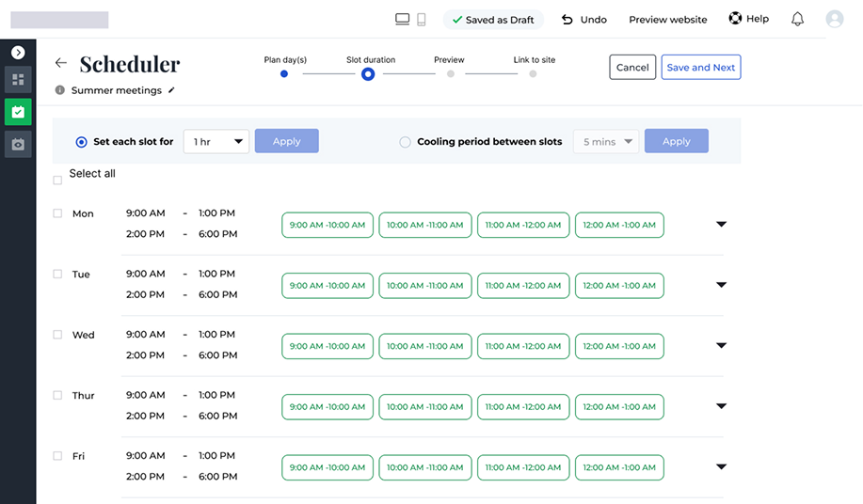This screenshot has width=863, height=504.
Task: Open the user profile avatar
Action: coord(834,19)
